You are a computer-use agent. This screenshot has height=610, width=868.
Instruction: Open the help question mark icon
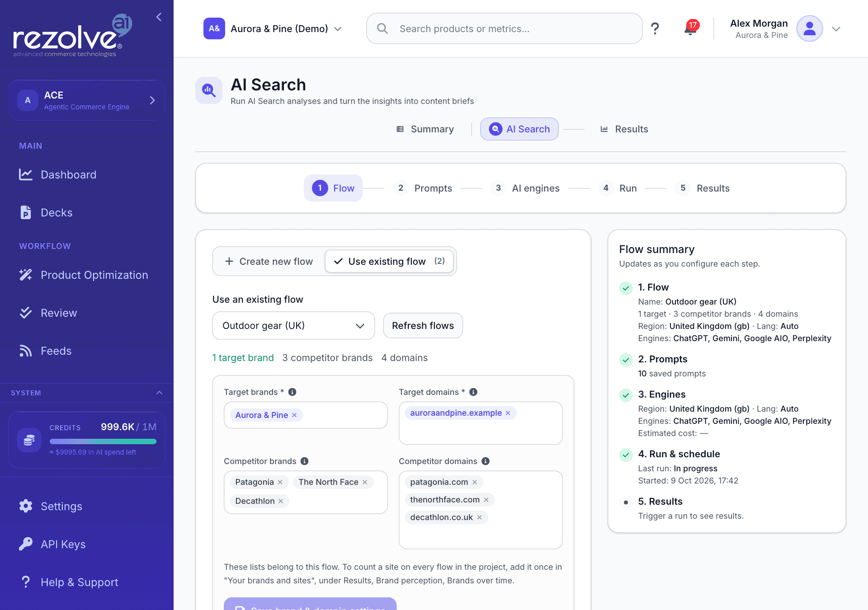[x=655, y=28]
